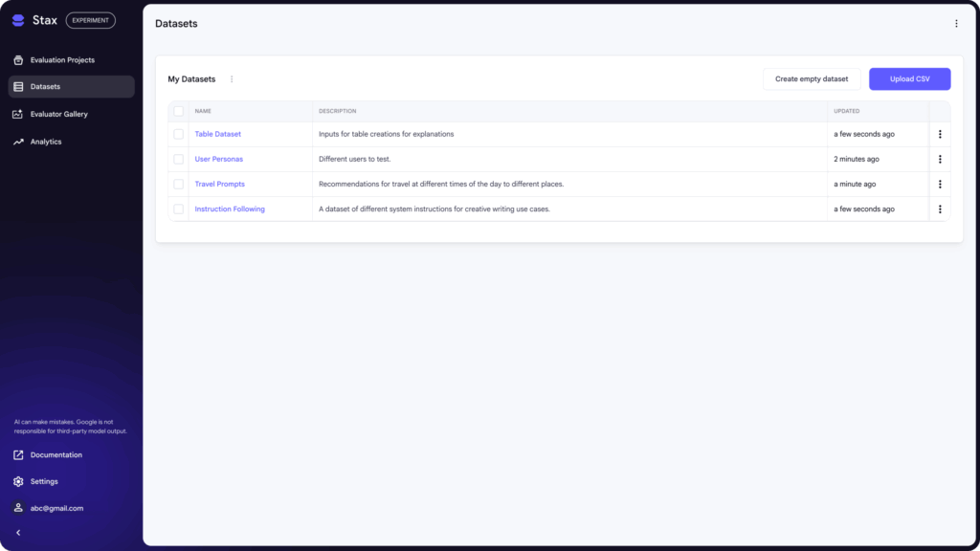Screen dimensions: 980x551
Task: Open the Analytics page
Action: [71, 142]
